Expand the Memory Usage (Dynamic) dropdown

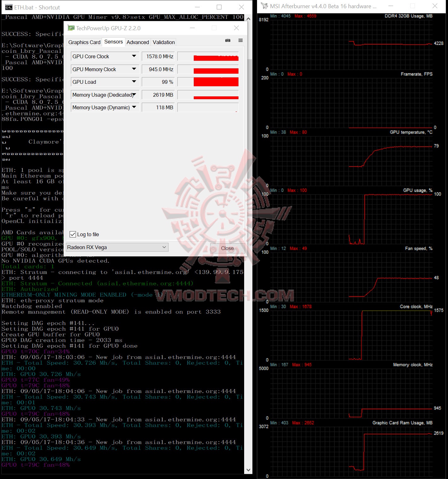coord(134,107)
